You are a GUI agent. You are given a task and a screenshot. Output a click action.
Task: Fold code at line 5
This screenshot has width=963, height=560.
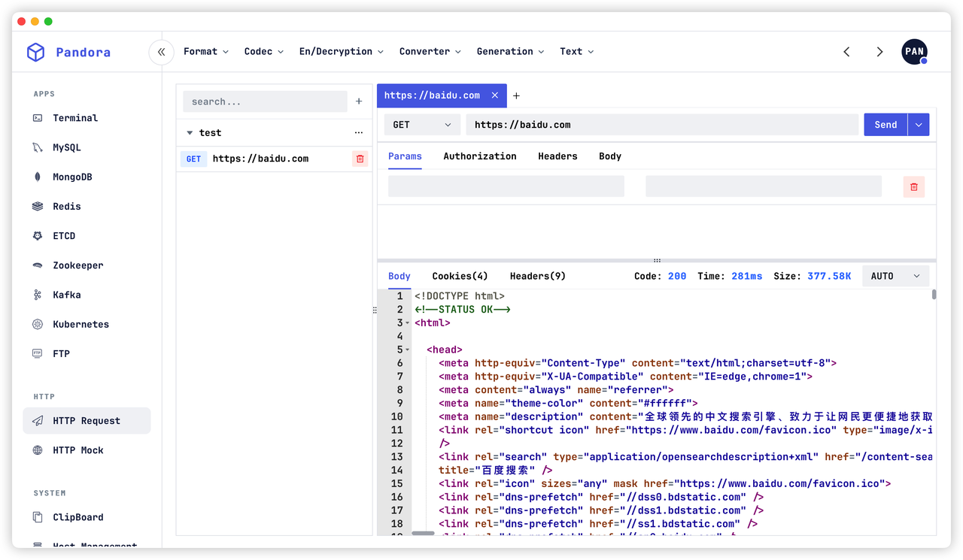[408, 350]
